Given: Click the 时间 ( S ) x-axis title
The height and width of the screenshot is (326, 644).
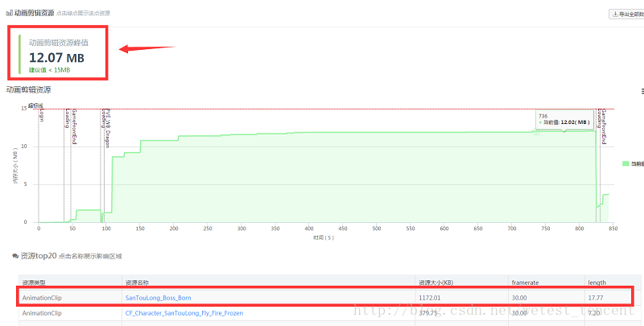Looking at the screenshot, I should (x=325, y=237).
